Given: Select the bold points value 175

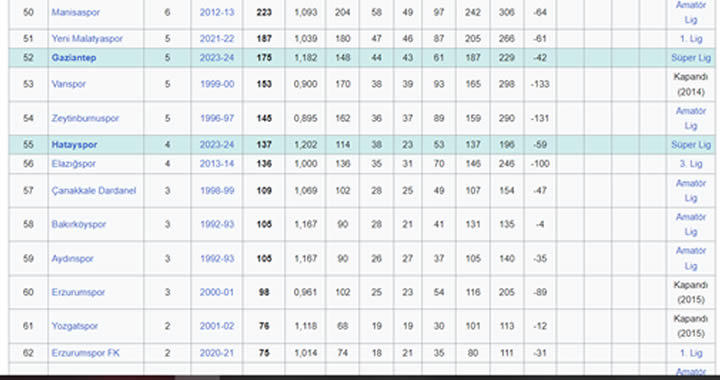Looking at the screenshot, I should (x=264, y=58).
